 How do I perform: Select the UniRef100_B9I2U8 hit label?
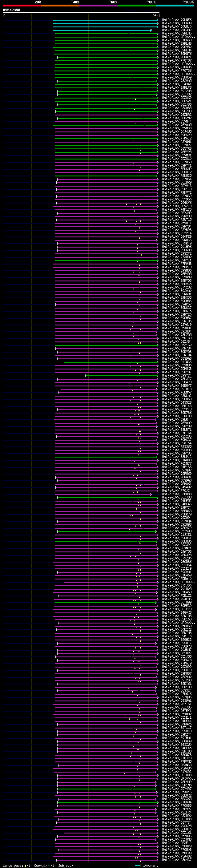pos(177,91)
